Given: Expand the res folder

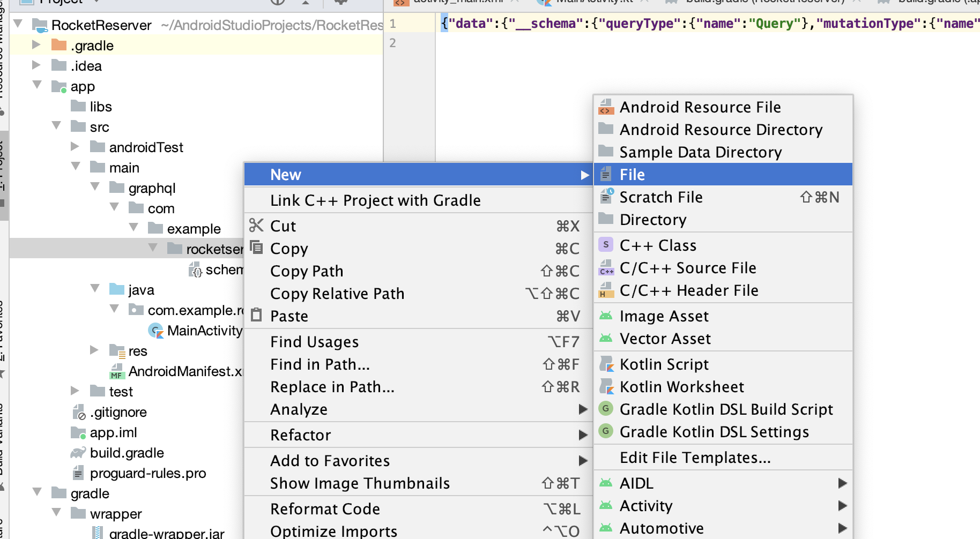Looking at the screenshot, I should pos(95,350).
